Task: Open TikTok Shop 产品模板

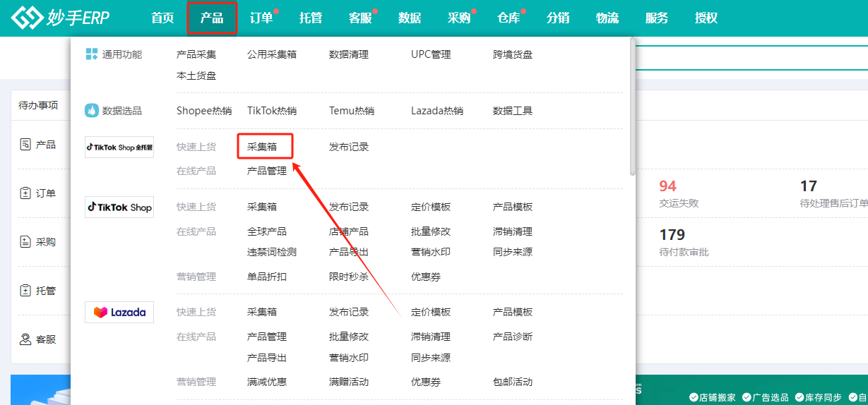Action: click(513, 207)
